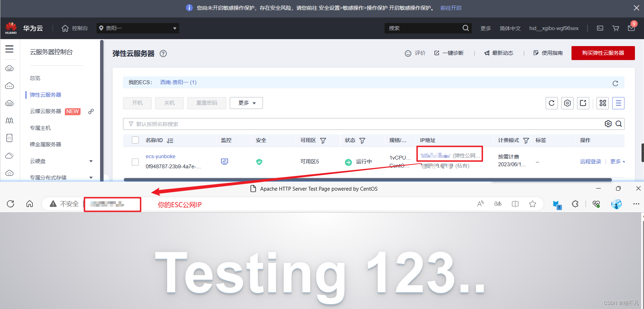The image size is (644, 309).
Task: Click the 西南-贵阳一 (1) link
Action: click(x=179, y=82)
